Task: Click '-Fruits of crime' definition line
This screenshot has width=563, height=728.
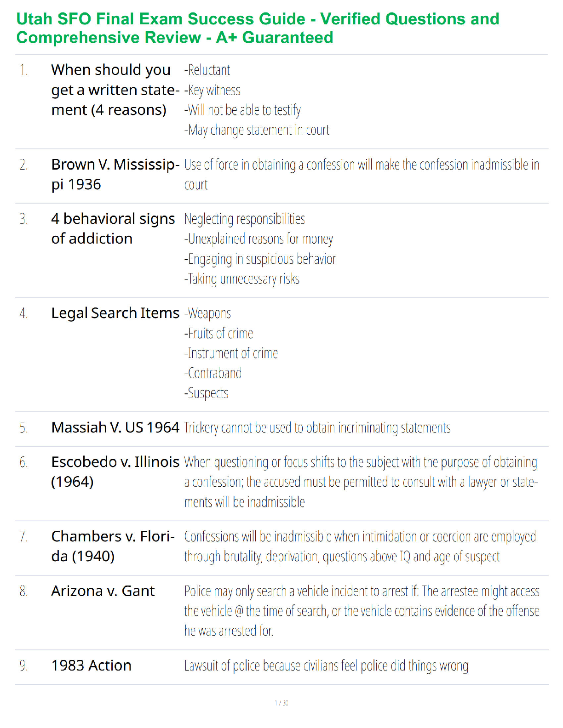Action: [x=218, y=333]
